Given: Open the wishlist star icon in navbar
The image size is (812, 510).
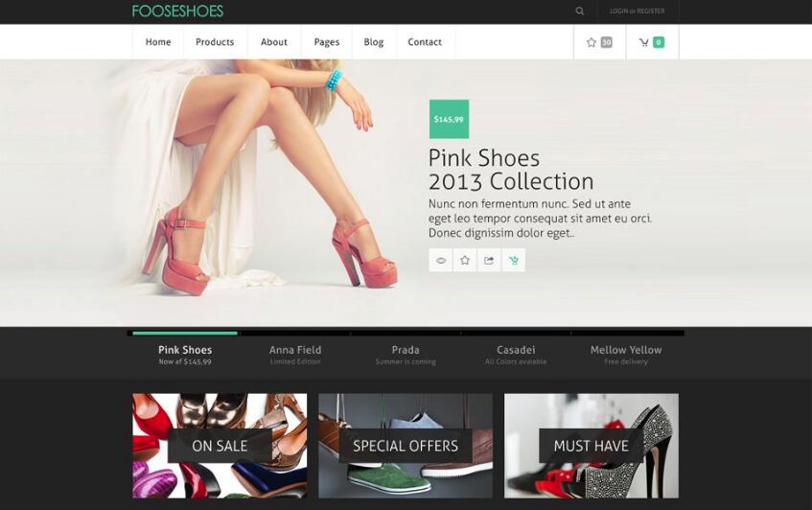Looking at the screenshot, I should pos(592,42).
